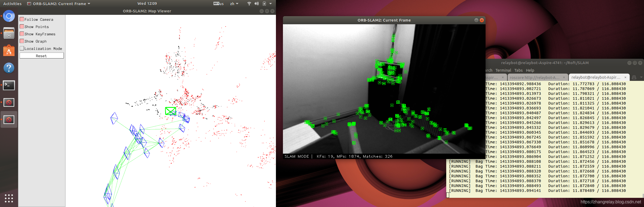This screenshot has height=207, width=644.
Task: Click 'KFs: 19' in the Current Frame status
Action: click(x=325, y=156)
